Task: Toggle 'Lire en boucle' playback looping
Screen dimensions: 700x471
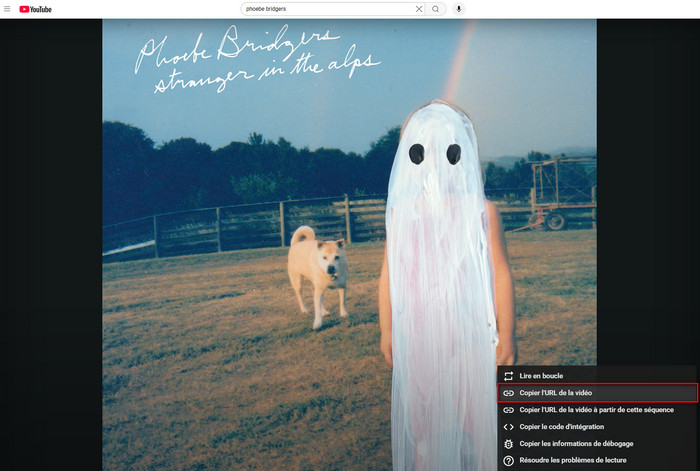Action: pos(541,376)
